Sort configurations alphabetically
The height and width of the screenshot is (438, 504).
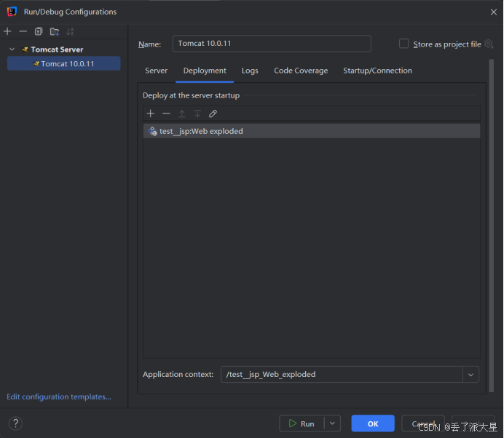[70, 31]
